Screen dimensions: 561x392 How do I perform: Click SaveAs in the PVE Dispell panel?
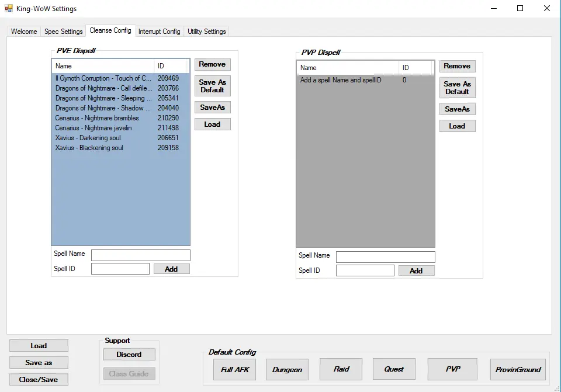click(x=213, y=107)
